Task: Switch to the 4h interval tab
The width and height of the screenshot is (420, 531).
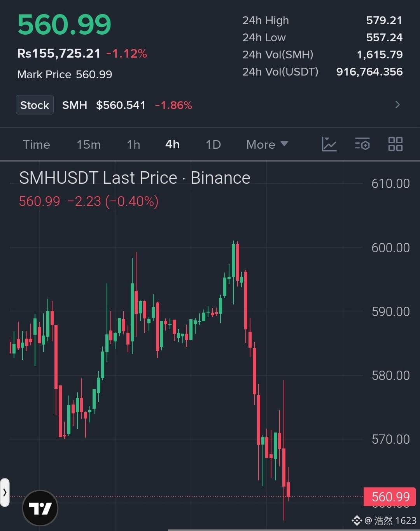Action: click(x=172, y=144)
